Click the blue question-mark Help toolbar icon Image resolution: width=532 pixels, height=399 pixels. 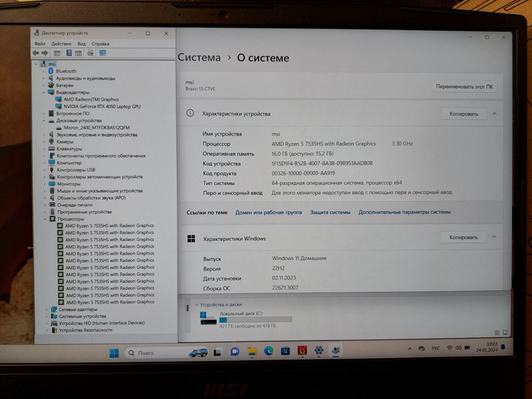(69, 53)
